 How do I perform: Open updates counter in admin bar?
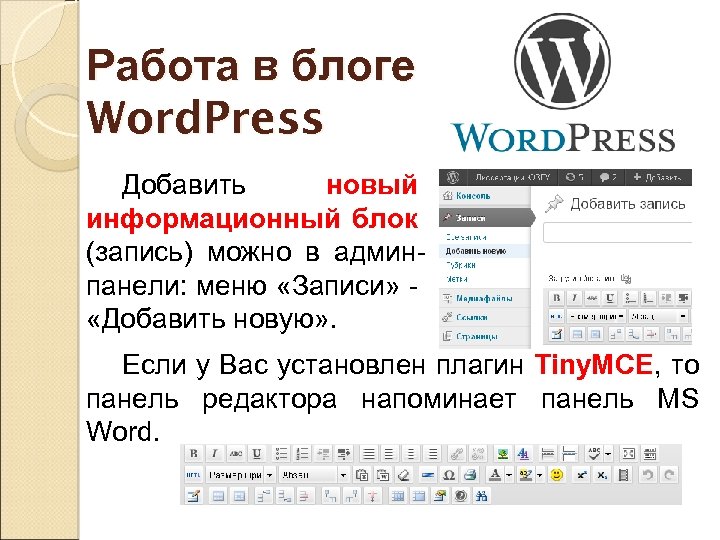(574, 177)
